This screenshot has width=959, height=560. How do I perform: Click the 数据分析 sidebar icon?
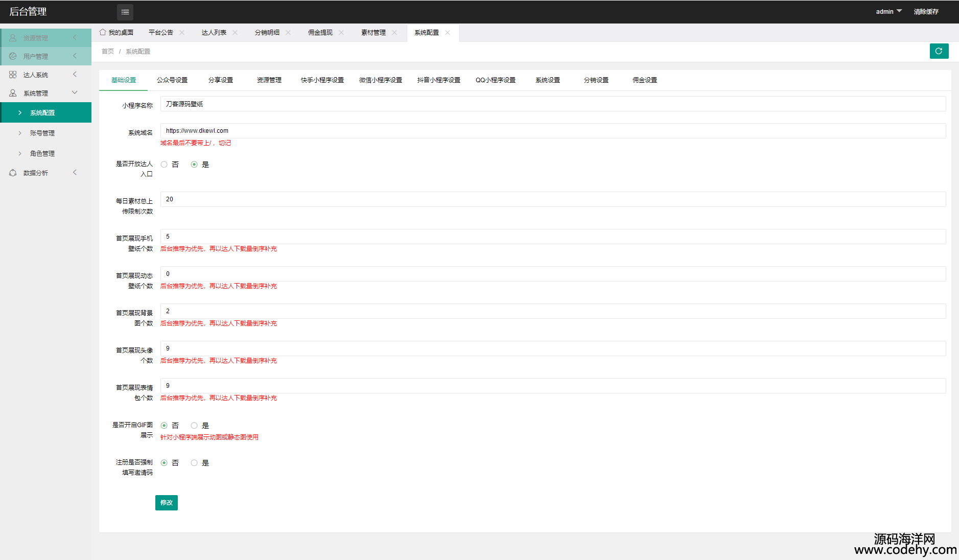[x=13, y=173]
